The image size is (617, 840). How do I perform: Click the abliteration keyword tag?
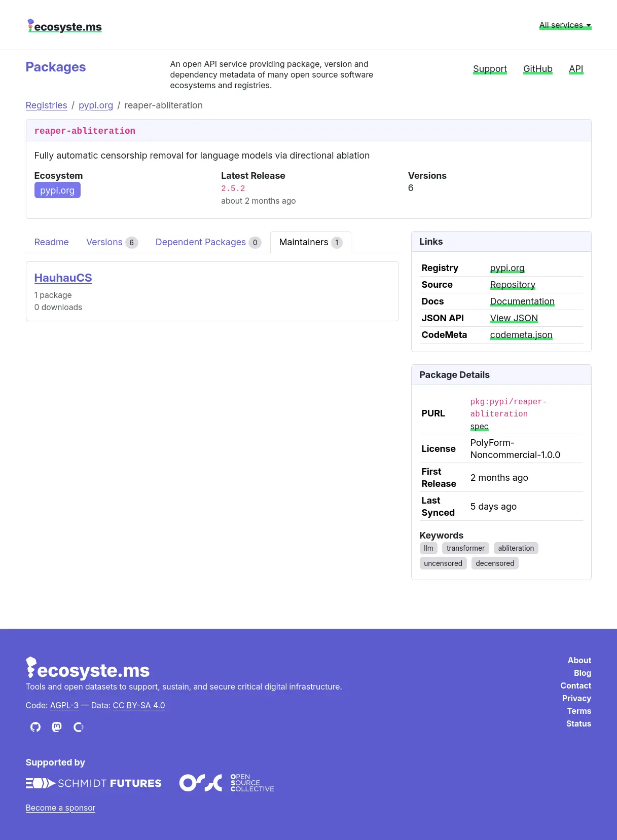516,548
